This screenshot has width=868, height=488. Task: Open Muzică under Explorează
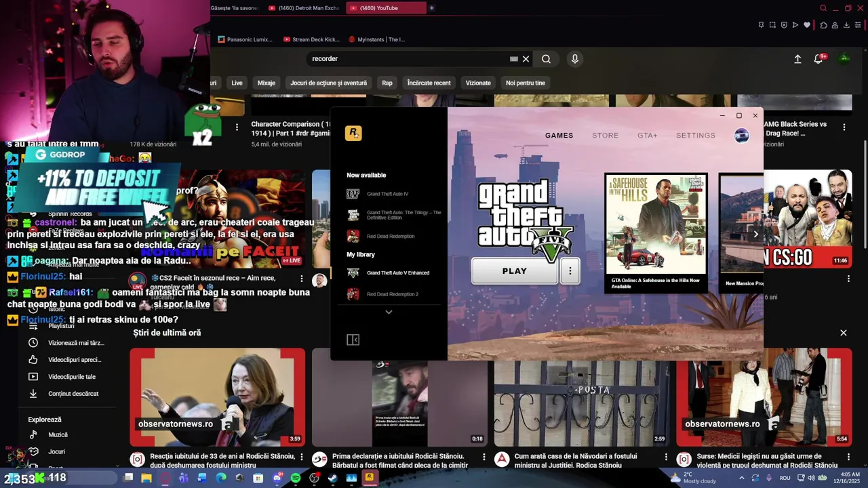point(58,435)
